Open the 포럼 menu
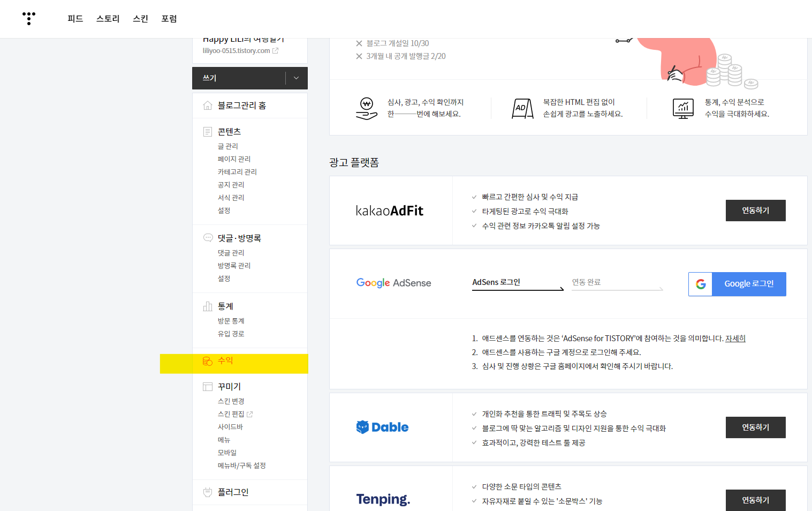812x511 pixels. pyautogui.click(x=169, y=19)
